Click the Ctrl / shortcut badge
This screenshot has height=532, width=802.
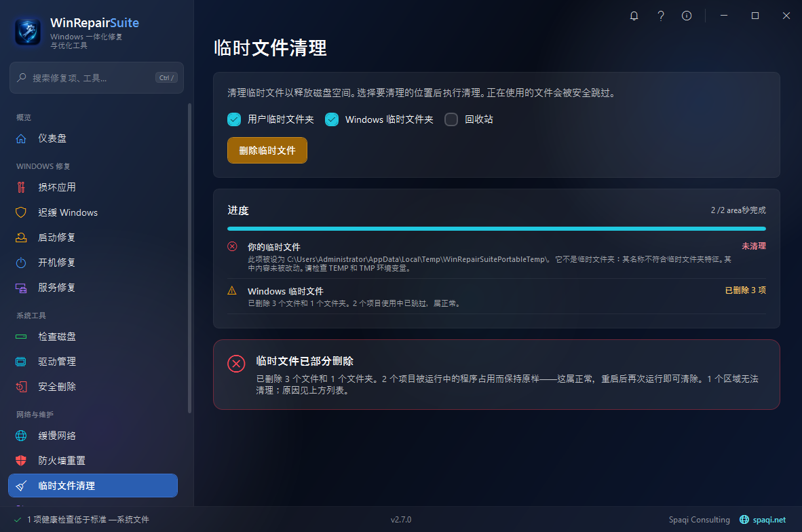[167, 78]
